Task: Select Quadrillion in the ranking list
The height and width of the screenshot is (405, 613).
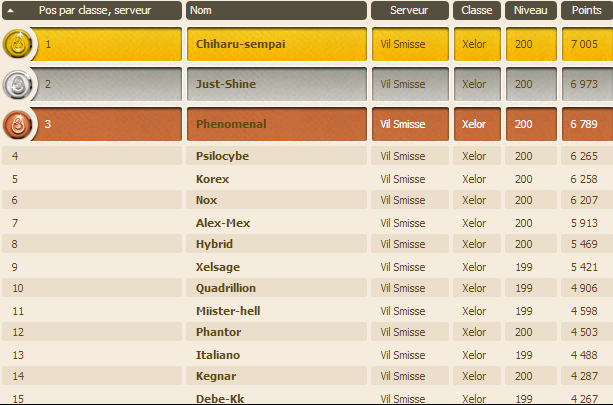Action: 226,288
